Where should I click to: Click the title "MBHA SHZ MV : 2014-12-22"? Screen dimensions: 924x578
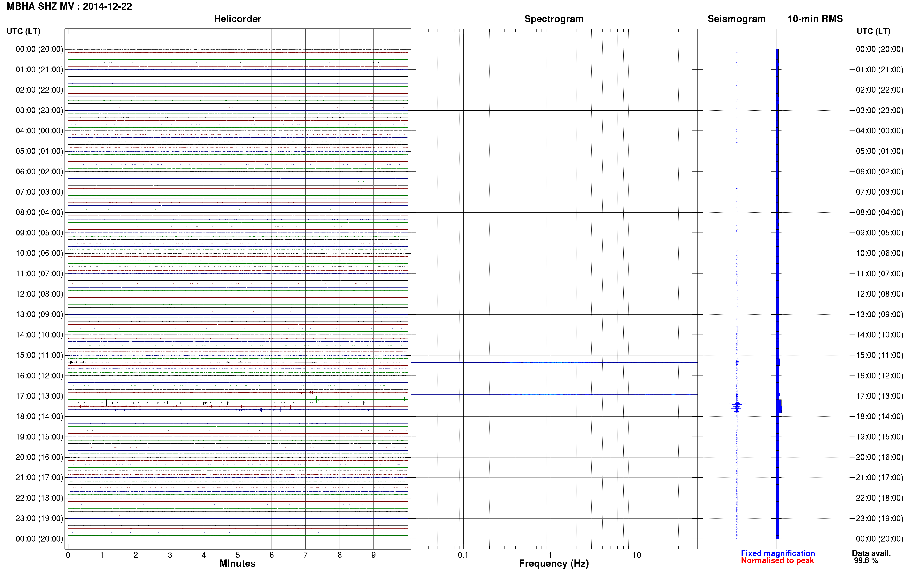[x=69, y=6]
